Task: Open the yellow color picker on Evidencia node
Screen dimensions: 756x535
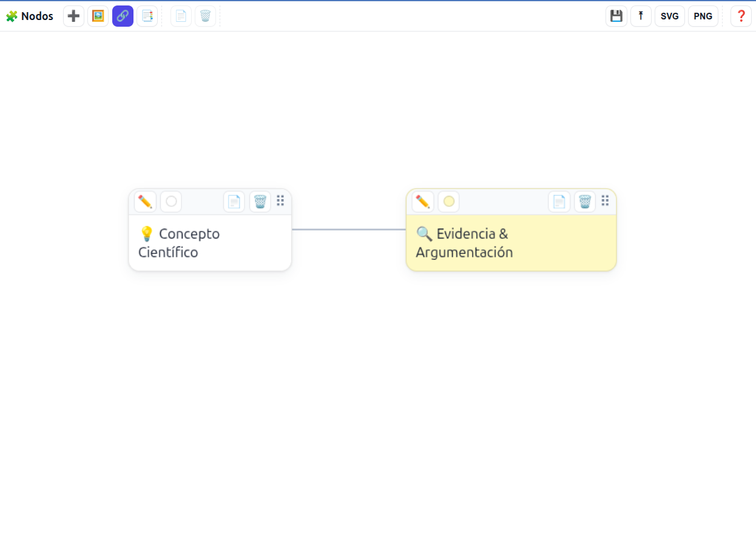Action: point(449,201)
